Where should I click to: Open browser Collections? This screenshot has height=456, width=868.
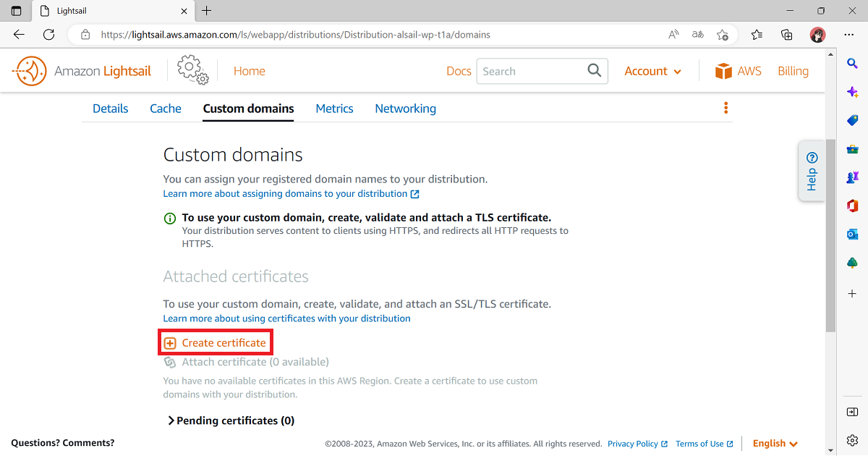[787, 34]
